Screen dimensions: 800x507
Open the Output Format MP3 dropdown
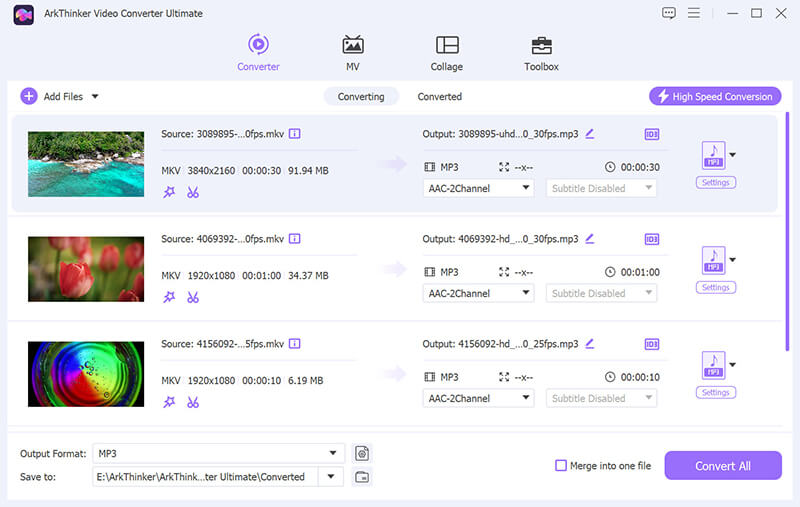218,453
